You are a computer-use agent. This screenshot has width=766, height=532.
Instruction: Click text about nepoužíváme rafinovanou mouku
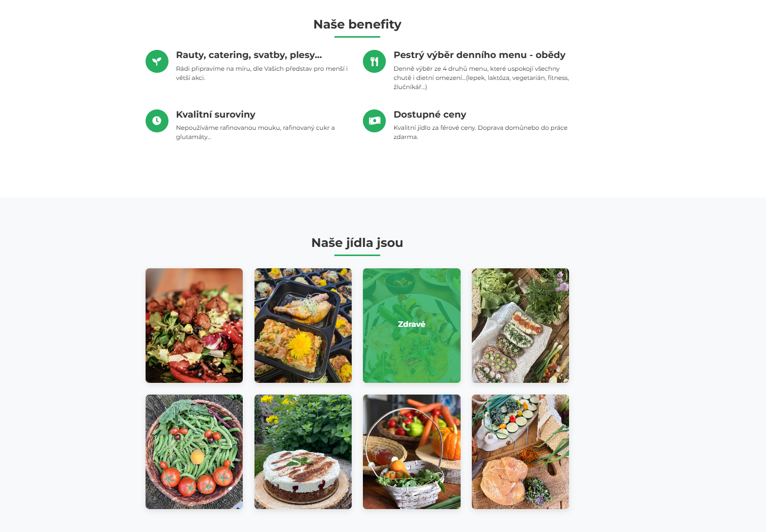point(256,132)
